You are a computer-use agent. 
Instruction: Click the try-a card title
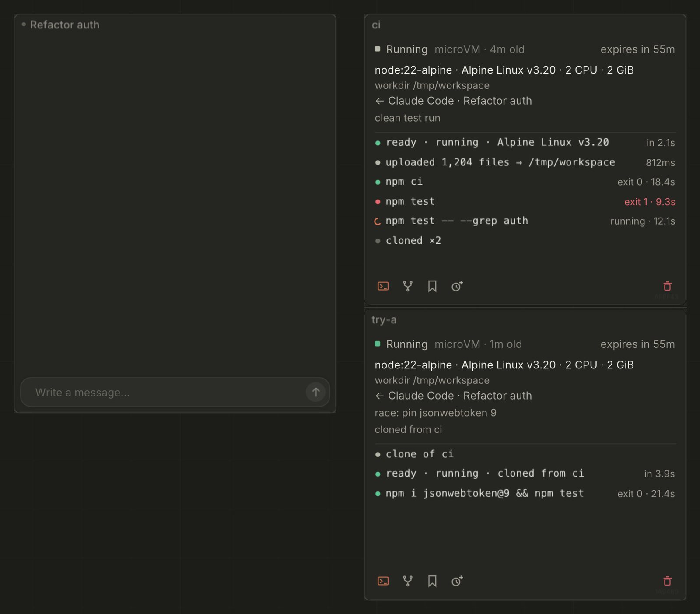click(384, 320)
